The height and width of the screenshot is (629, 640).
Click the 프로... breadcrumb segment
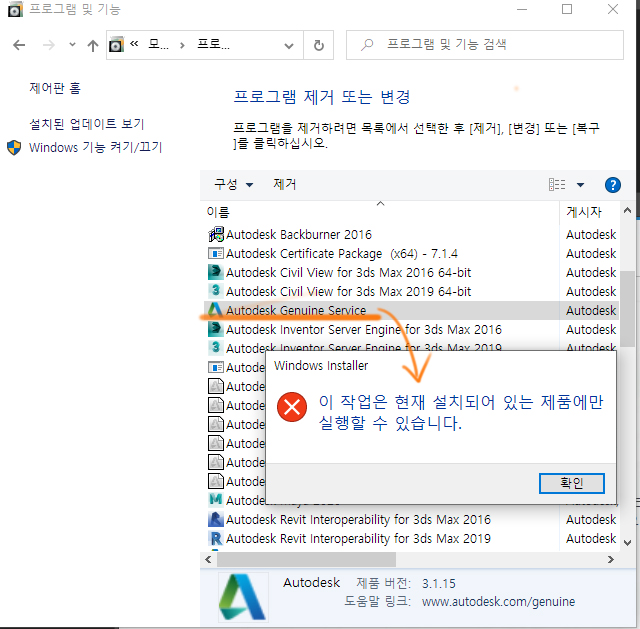point(213,44)
